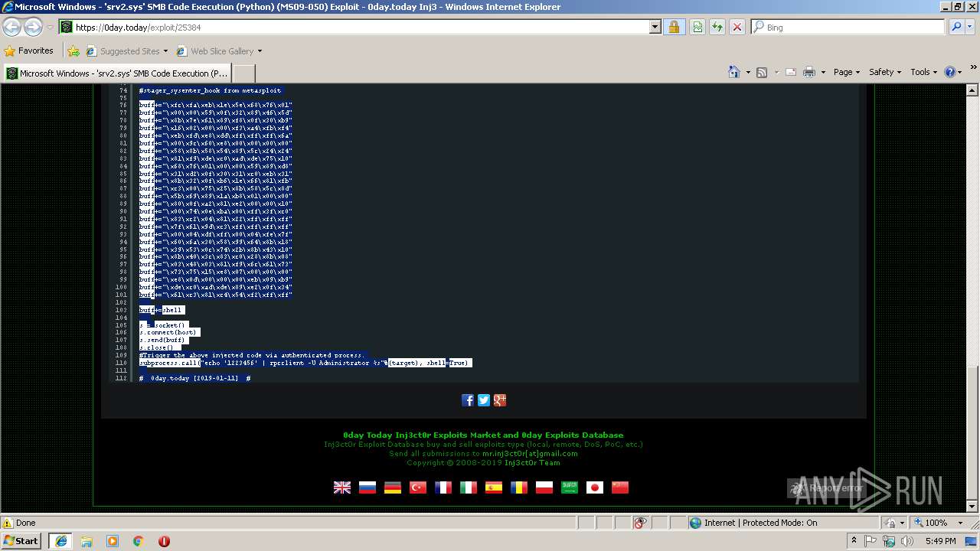Switch site language to Japanese flag
This screenshot has height=551, width=980.
(x=595, y=487)
